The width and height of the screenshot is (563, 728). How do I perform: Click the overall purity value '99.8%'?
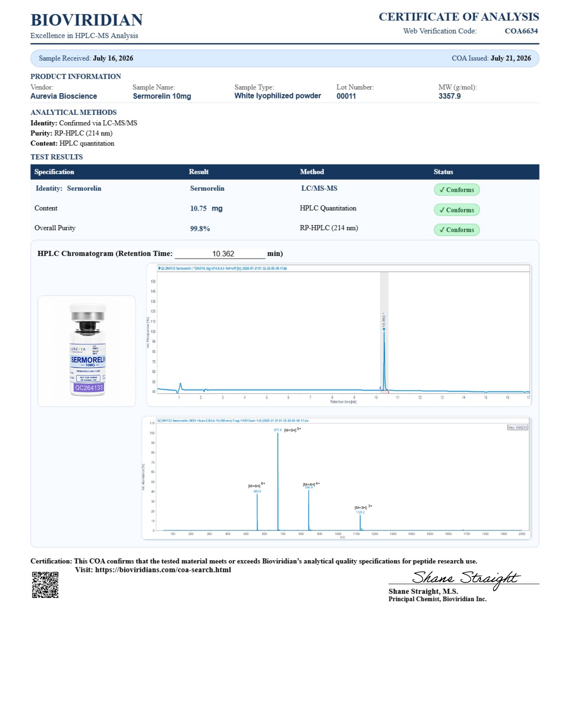[200, 229]
